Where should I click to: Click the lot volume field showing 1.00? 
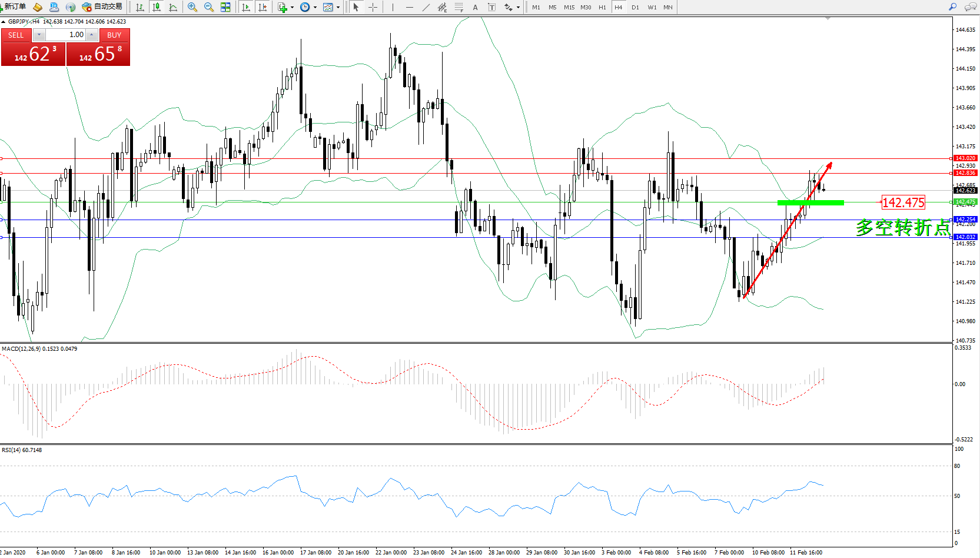tap(67, 35)
